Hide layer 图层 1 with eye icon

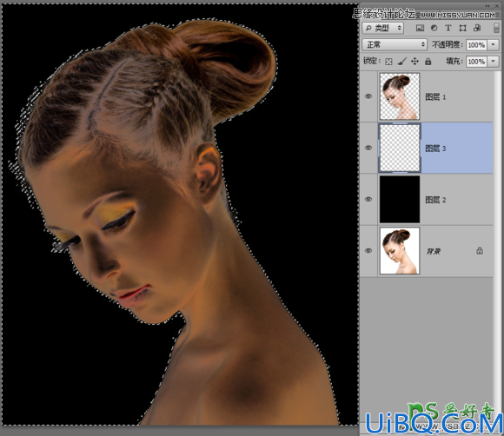368,96
